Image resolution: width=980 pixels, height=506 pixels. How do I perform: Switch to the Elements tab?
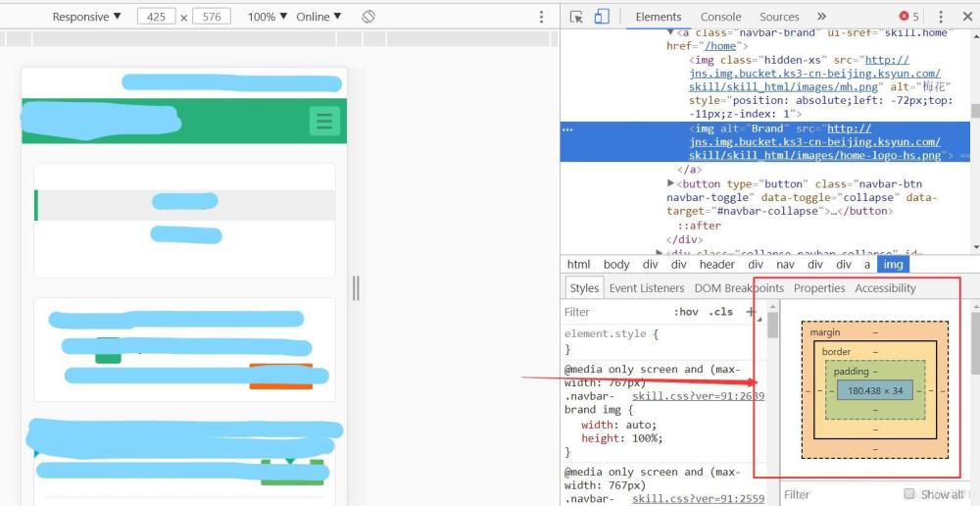tap(659, 17)
